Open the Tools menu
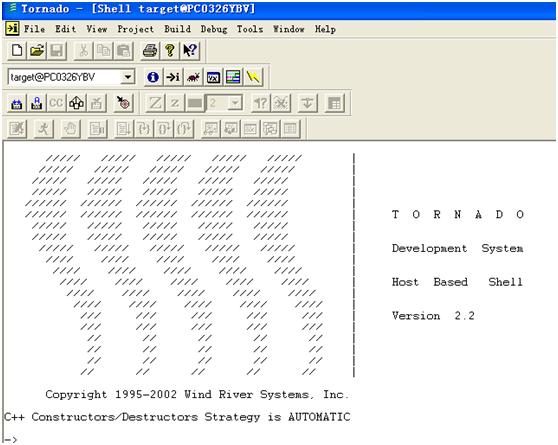 (x=250, y=29)
